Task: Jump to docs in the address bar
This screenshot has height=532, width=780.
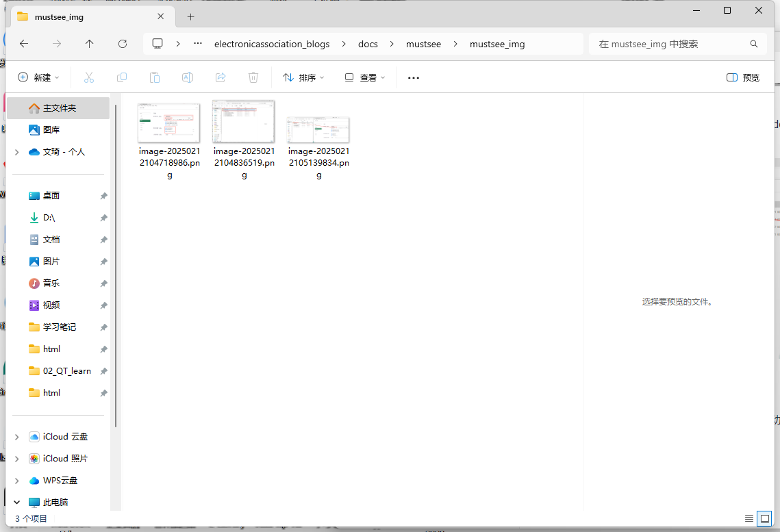Action: pyautogui.click(x=368, y=44)
